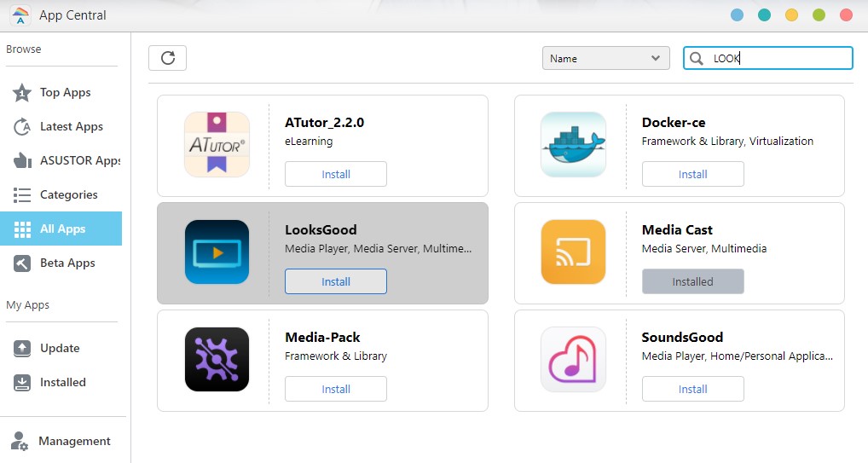Click the App Central logo icon
This screenshot has width=868, height=463.
pyautogui.click(x=20, y=15)
